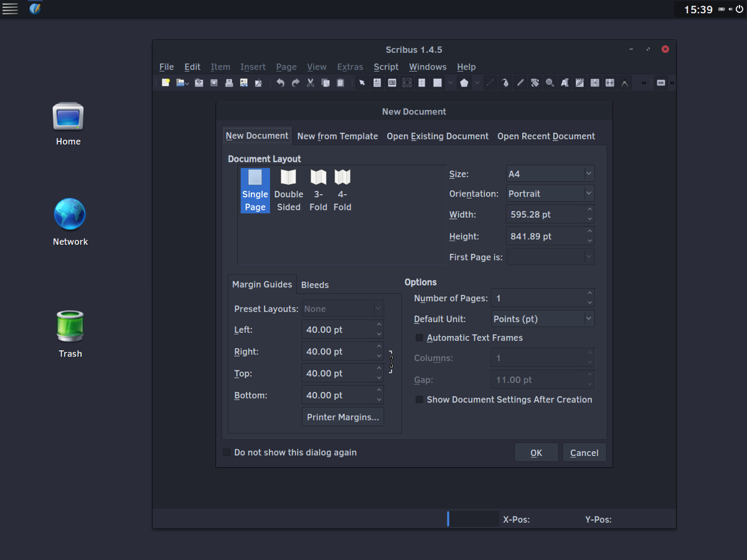This screenshot has width=747, height=560.
Task: Click the OK button
Action: [536, 452]
